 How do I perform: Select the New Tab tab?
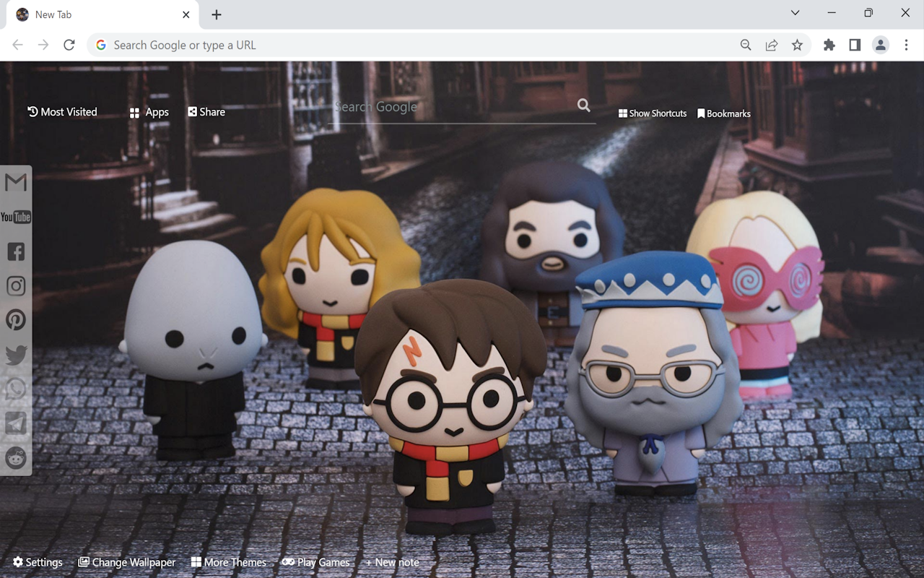pyautogui.click(x=101, y=15)
